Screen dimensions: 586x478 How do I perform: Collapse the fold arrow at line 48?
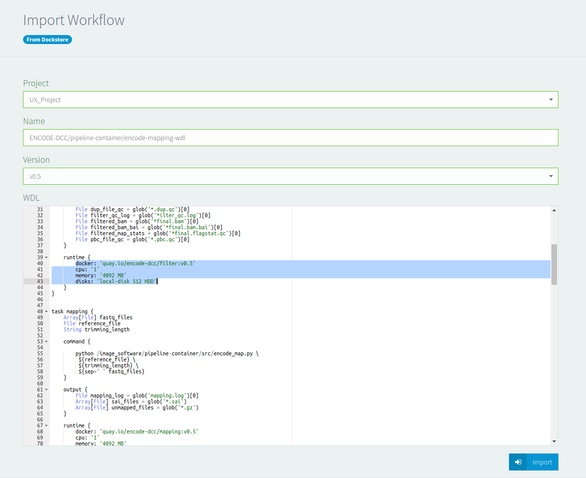pos(46,311)
